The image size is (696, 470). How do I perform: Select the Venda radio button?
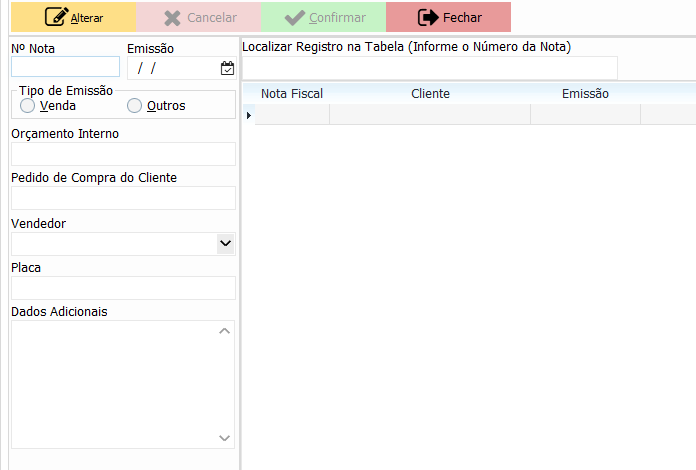[27, 105]
